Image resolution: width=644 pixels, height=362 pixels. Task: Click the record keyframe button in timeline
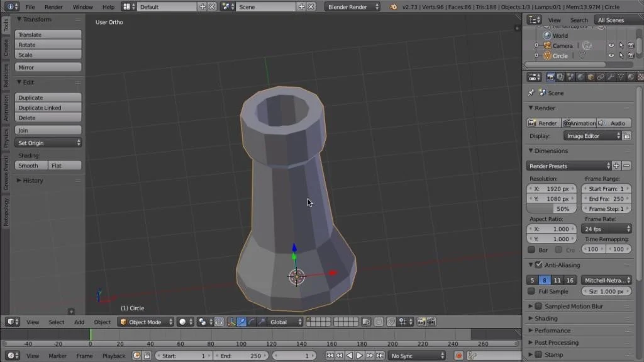tap(458, 356)
